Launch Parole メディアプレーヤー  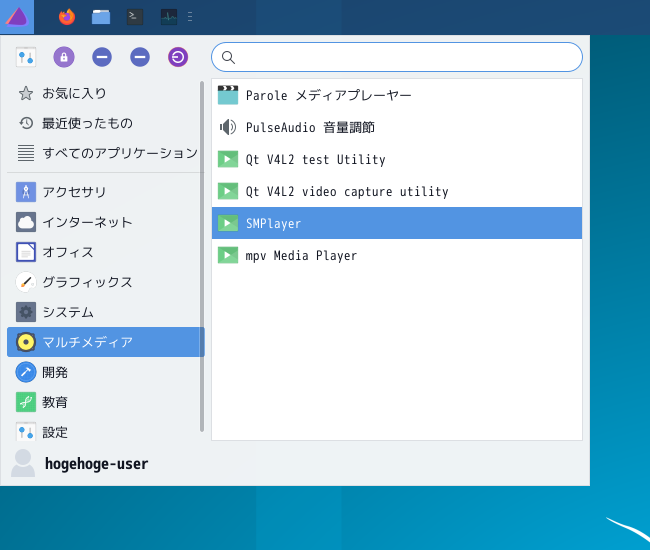(x=397, y=95)
